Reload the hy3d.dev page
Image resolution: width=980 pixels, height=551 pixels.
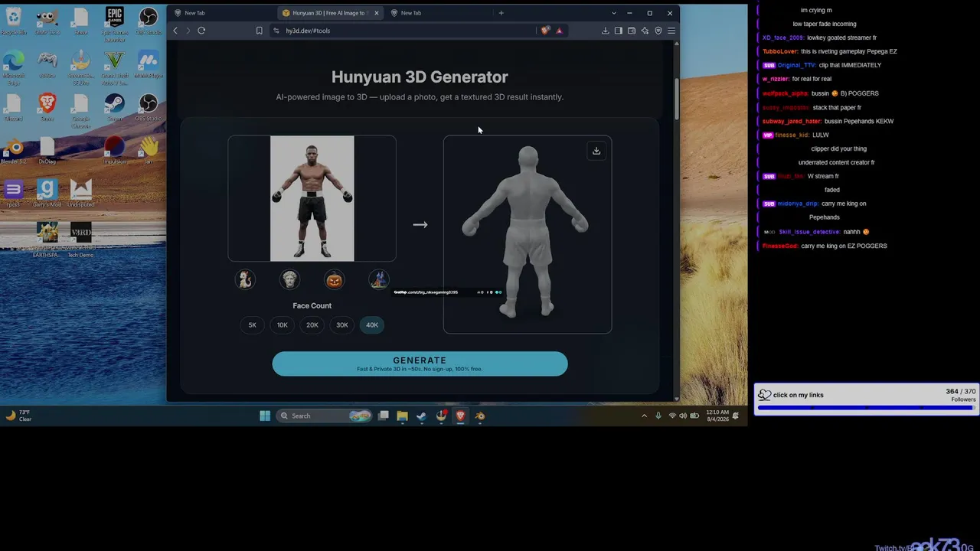click(201, 31)
